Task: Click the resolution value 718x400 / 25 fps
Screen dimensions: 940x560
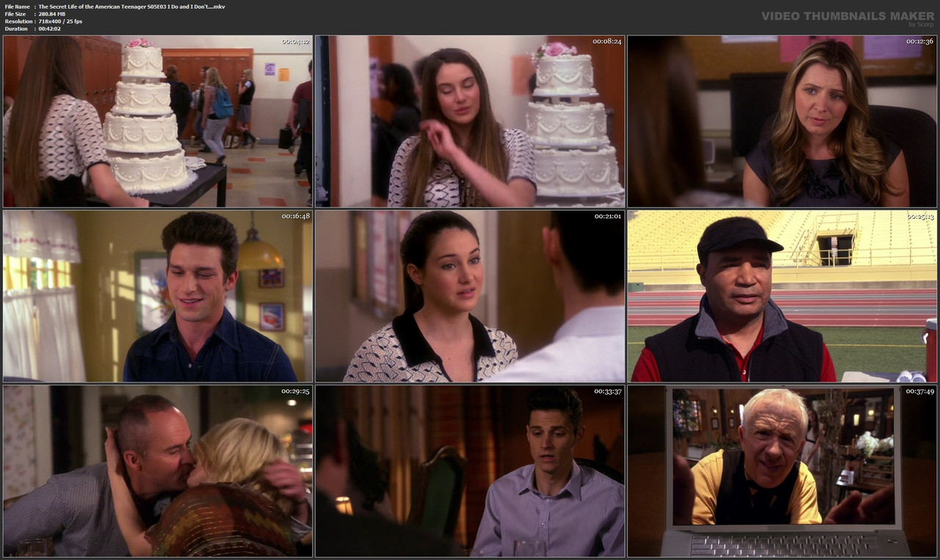Action: pyautogui.click(x=60, y=21)
